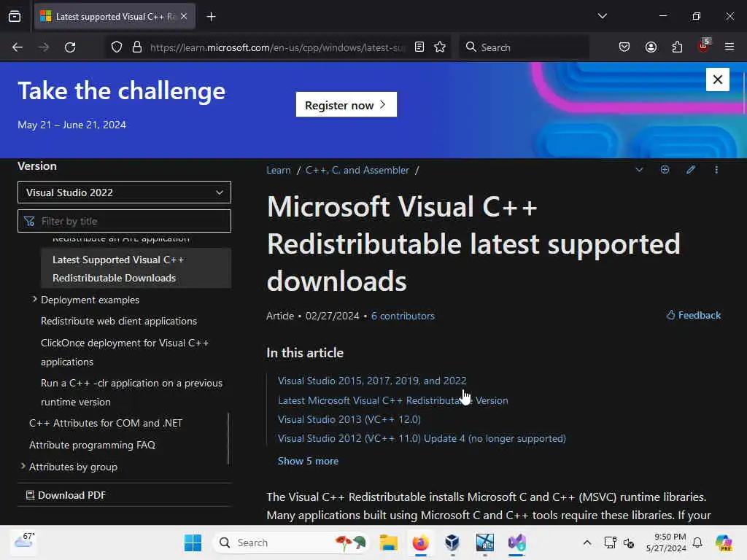747x560 pixels.
Task: Close the Latest supported Visual C++ tab
Action: coord(184,16)
